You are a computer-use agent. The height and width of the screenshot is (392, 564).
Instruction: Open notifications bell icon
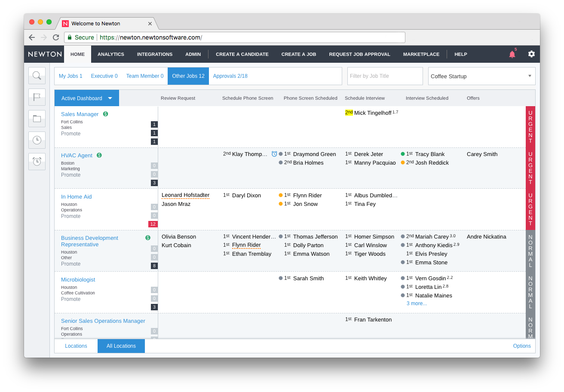click(512, 54)
